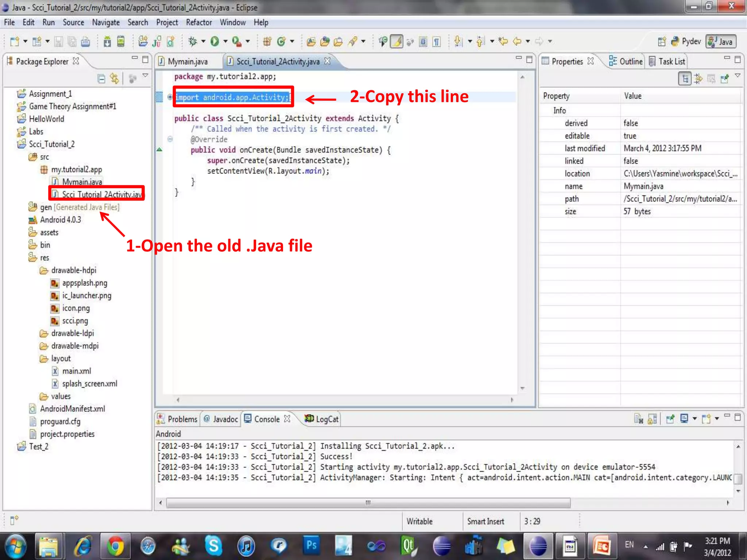Click the New Java Package icon
The width and height of the screenshot is (747, 560).
point(267,42)
